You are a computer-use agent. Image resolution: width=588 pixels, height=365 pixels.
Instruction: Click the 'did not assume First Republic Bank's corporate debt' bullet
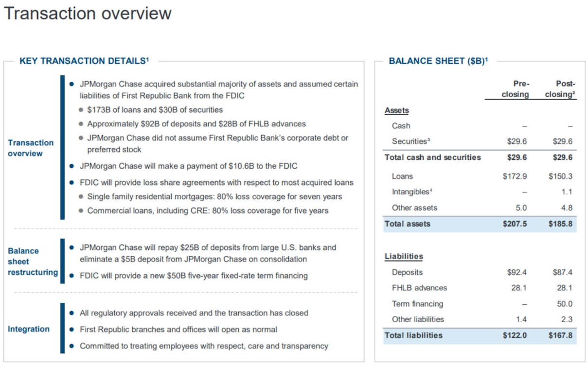217,144
